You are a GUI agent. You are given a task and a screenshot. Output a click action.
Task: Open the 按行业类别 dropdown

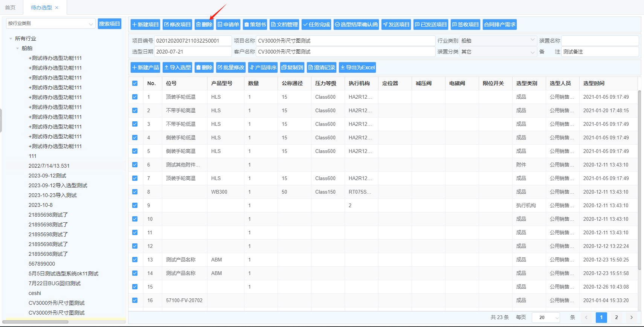50,23
